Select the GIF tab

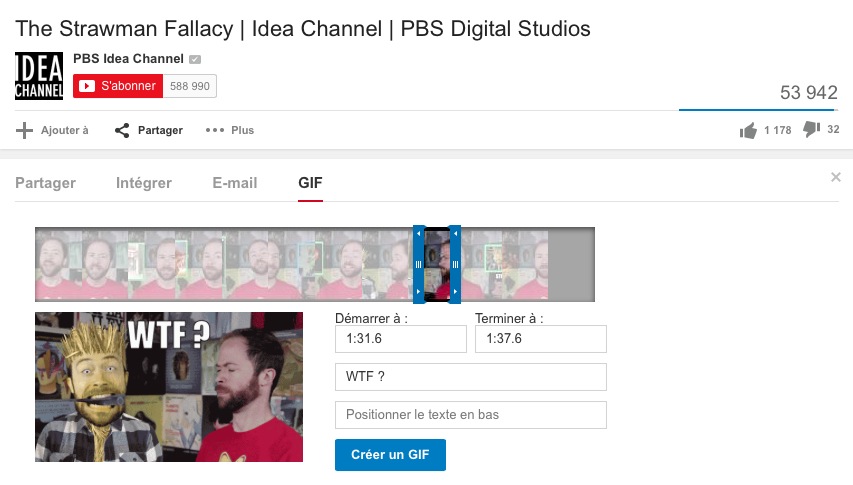click(310, 183)
